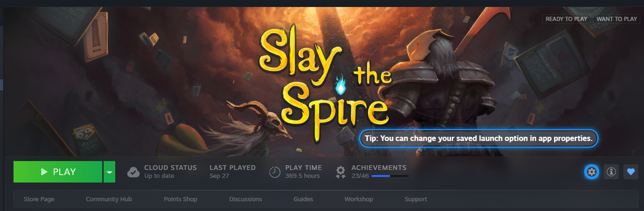644x211 pixels.
Task: Open the Guides tab
Action: point(303,199)
